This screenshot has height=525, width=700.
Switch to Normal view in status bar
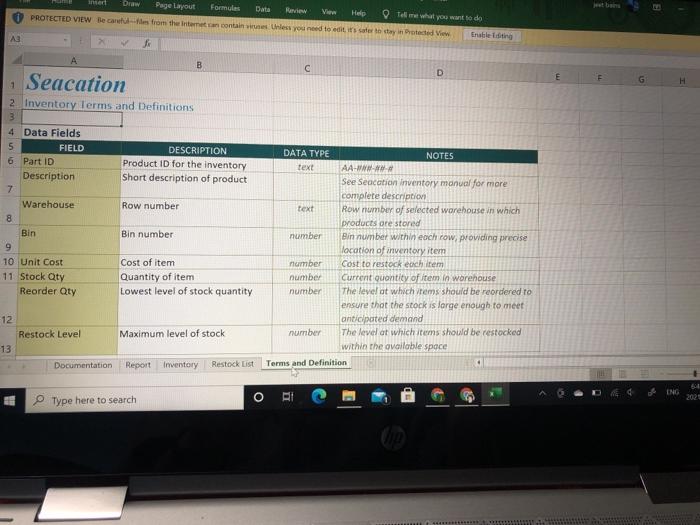coord(601,373)
